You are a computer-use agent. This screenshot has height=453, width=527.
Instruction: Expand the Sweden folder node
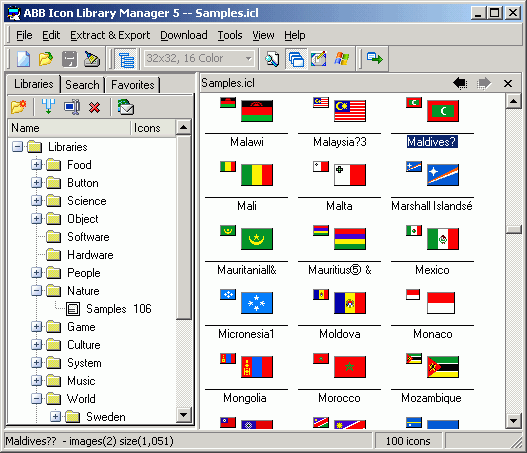[x=55, y=417]
